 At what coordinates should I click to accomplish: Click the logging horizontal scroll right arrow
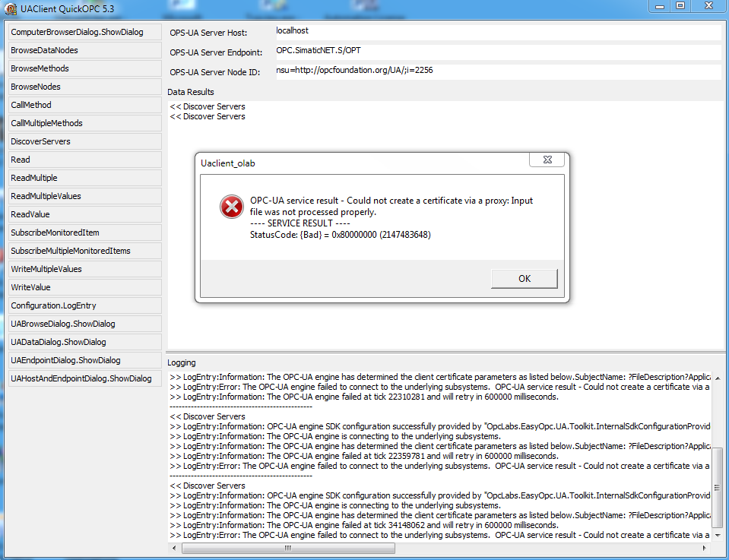pos(705,549)
